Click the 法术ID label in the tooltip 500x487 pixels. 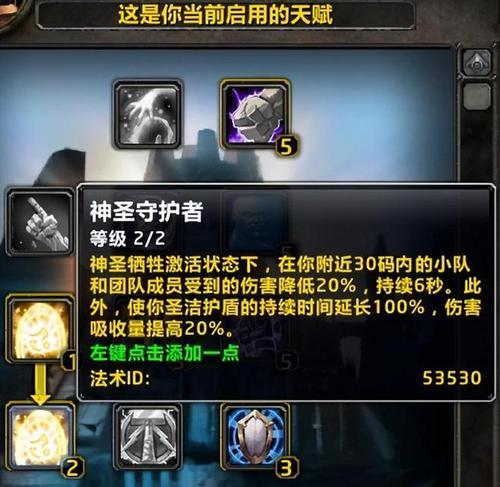pyautogui.click(x=120, y=379)
